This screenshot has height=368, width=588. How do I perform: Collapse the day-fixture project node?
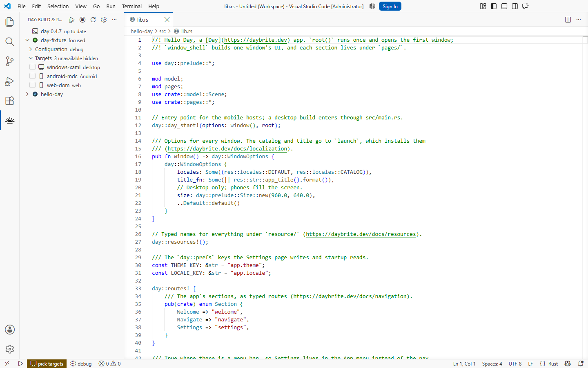coord(27,40)
